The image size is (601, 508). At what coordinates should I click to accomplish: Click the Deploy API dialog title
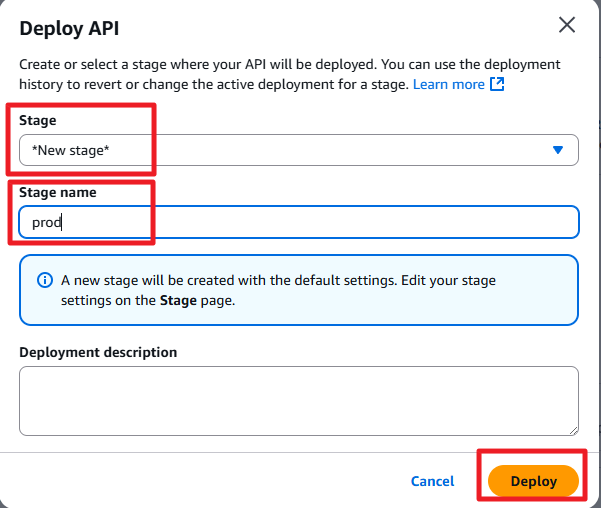coord(75,26)
